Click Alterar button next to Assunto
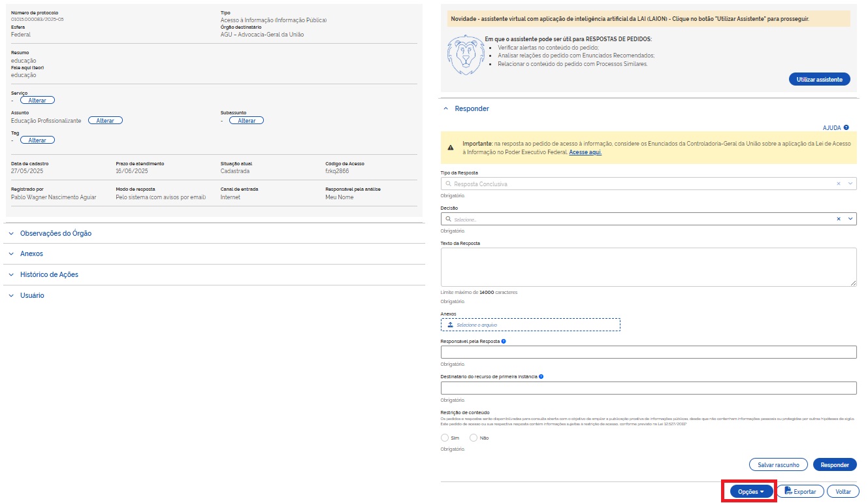The width and height of the screenshot is (868, 503). [105, 121]
